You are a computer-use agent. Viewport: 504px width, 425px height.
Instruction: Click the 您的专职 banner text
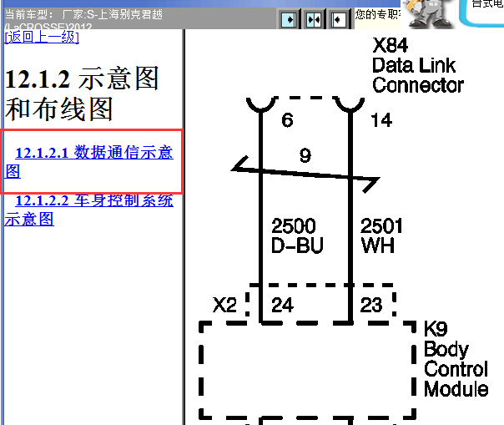[x=377, y=14]
